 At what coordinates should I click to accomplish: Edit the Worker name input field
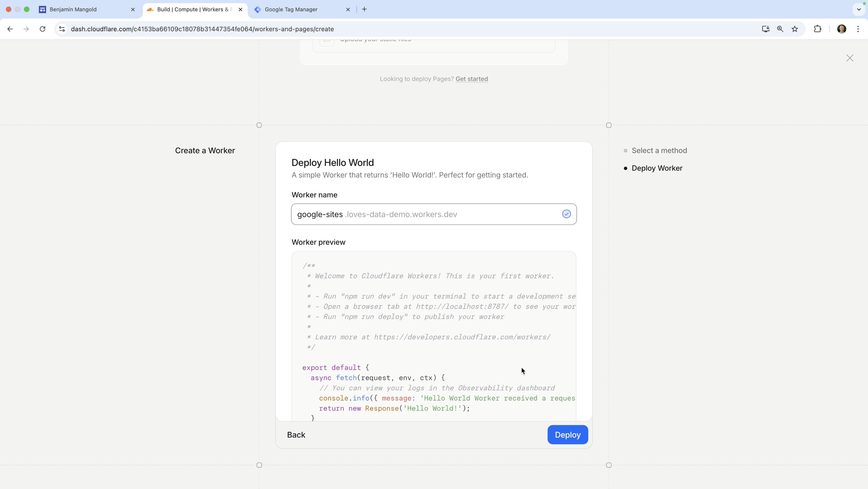[x=434, y=214]
